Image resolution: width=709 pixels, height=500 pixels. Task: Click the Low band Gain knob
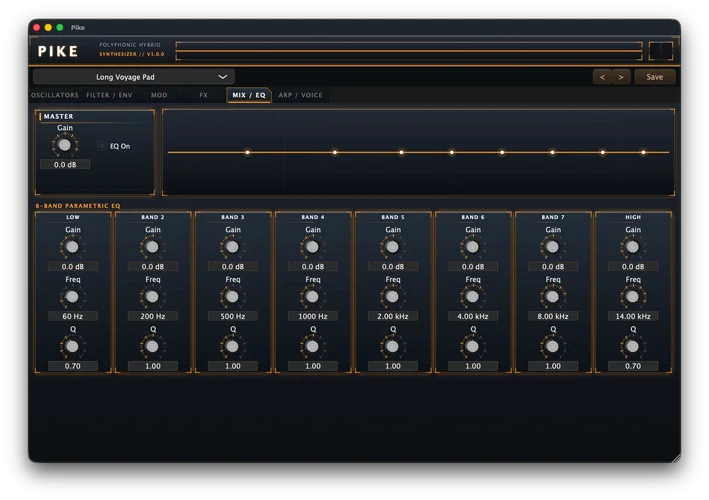pos(72,247)
